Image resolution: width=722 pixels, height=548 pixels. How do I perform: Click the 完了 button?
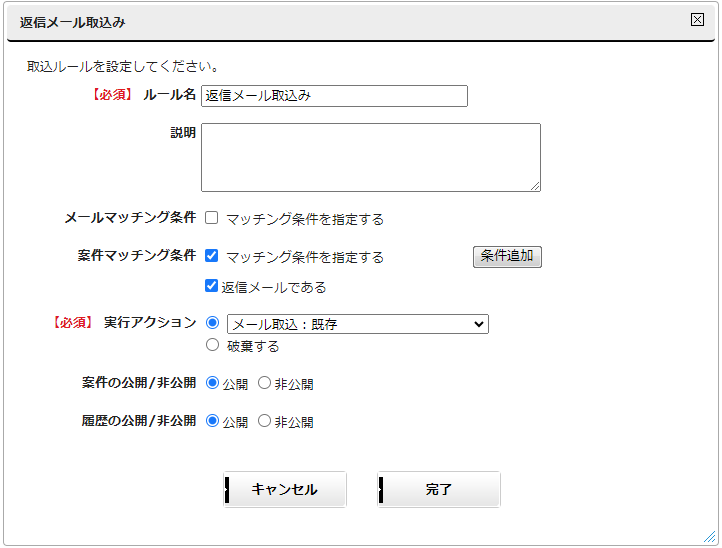point(439,490)
